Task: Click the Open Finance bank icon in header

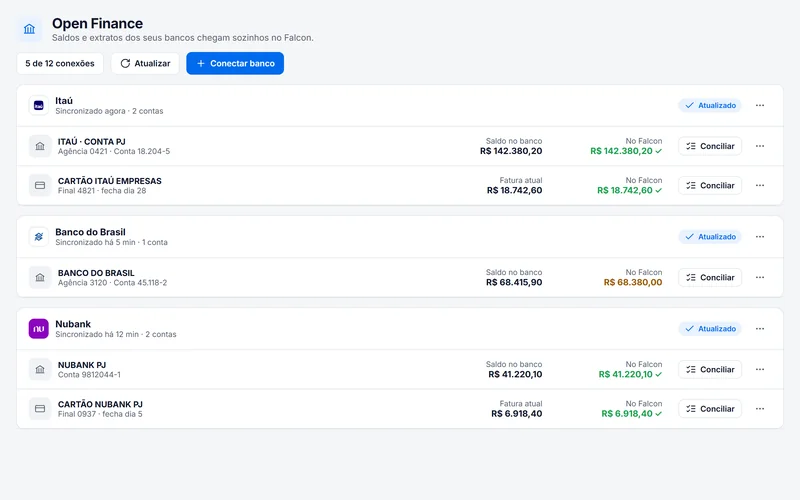Action: [x=30, y=29]
